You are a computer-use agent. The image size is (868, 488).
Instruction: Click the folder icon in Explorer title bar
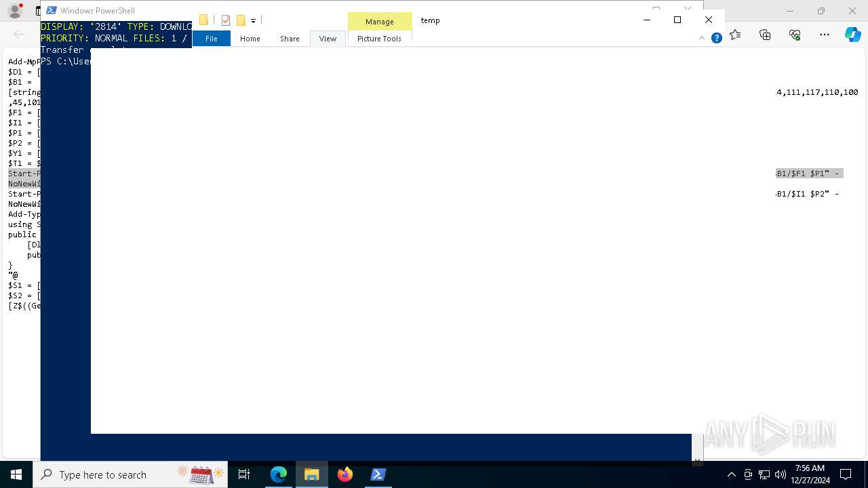203,20
